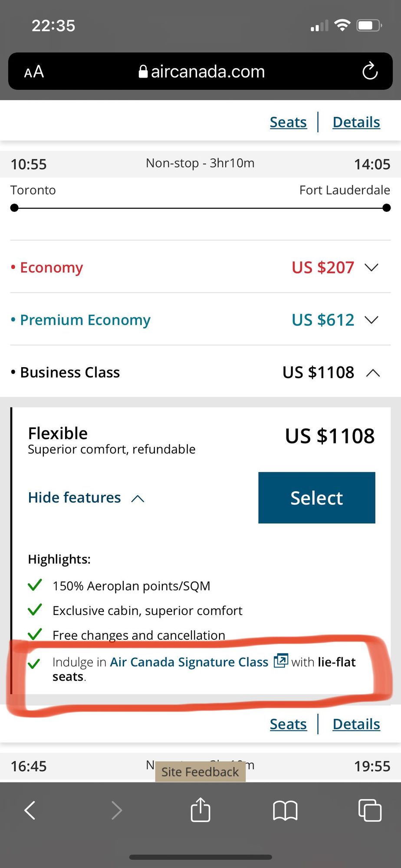Collapse features with Hide features chevron
The image size is (401, 868).
pyautogui.click(x=138, y=498)
